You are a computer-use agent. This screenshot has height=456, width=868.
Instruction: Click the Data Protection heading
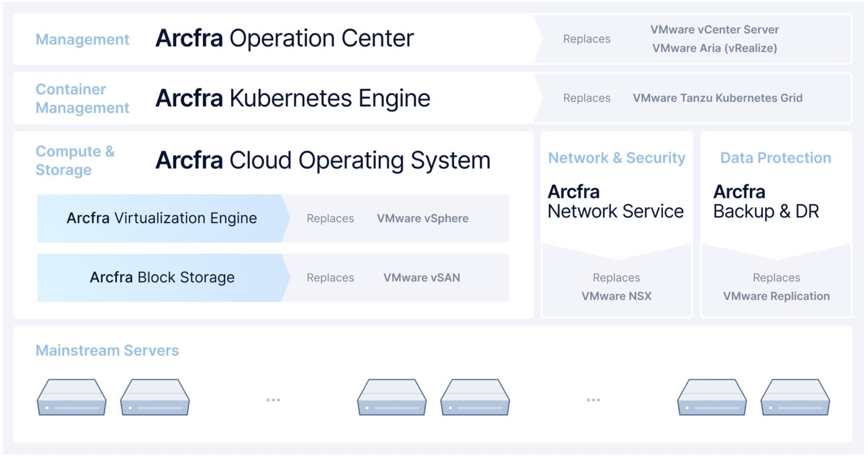click(x=776, y=158)
